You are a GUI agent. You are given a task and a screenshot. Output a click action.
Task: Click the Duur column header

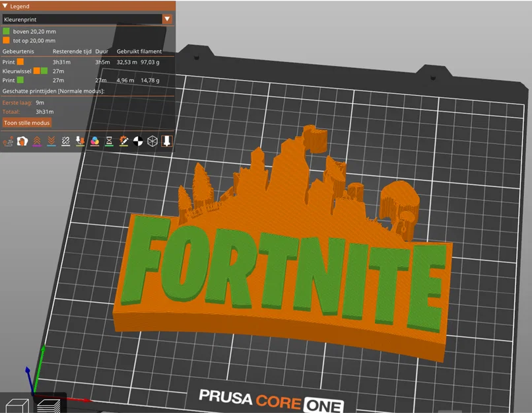[x=102, y=52]
